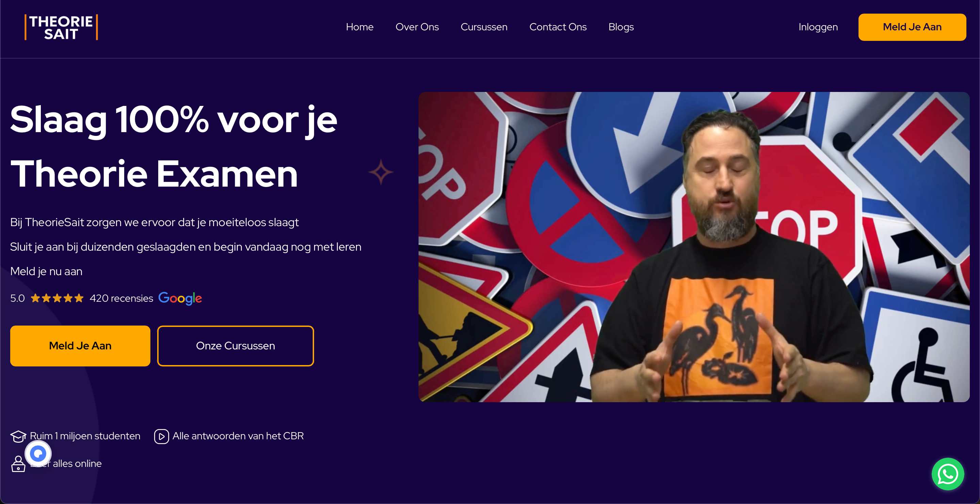Click the five gold rating stars
The image size is (980, 504).
click(57, 298)
